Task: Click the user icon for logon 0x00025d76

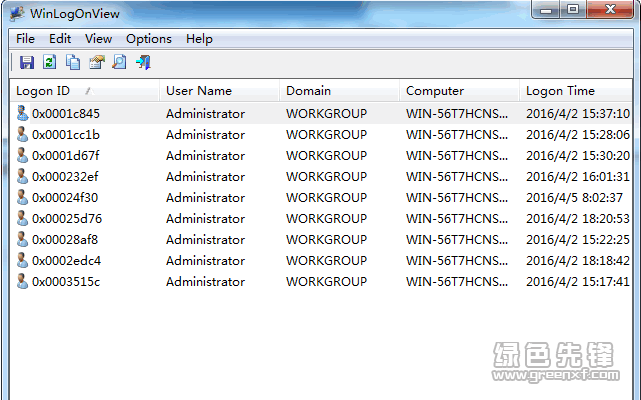Action: (x=22, y=218)
